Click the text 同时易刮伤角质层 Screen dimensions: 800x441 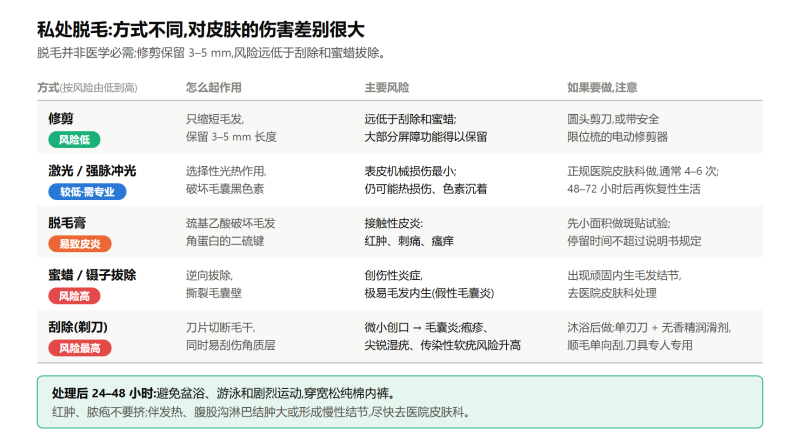click(231, 345)
